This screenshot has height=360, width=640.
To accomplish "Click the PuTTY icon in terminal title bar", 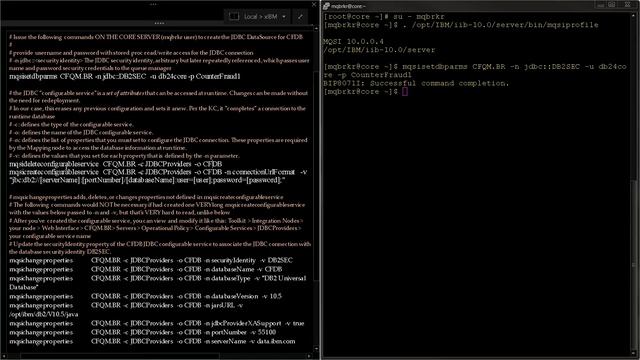I will pos(326,6).
